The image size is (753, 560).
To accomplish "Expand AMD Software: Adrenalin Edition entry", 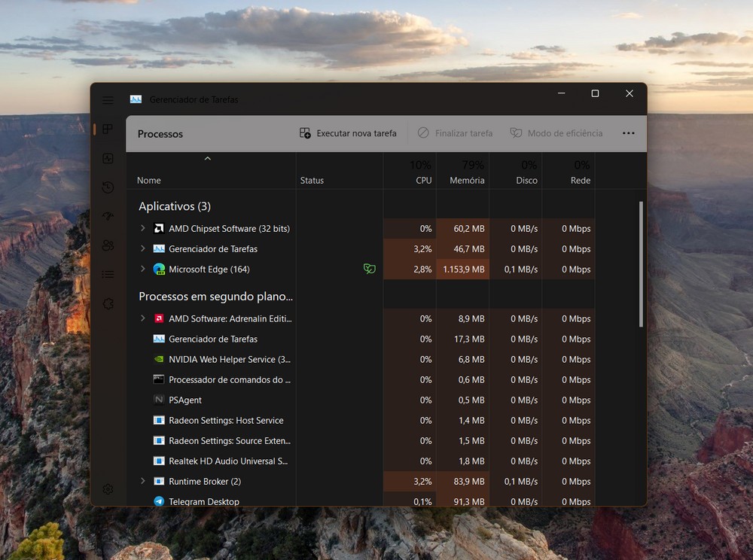I will [143, 318].
